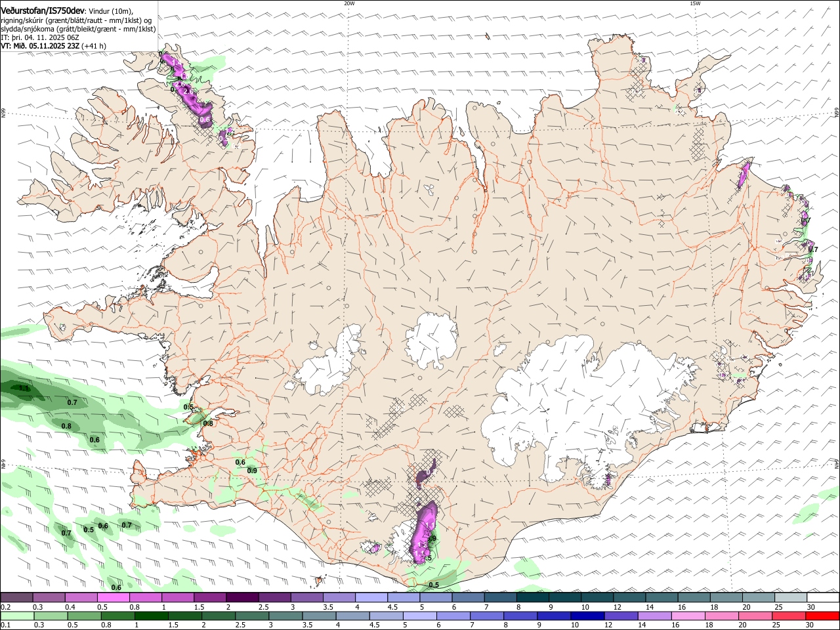The height and width of the screenshot is (630, 840).
Task: Click the pale 25 swatch in the snow scale
Action: (x=791, y=597)
